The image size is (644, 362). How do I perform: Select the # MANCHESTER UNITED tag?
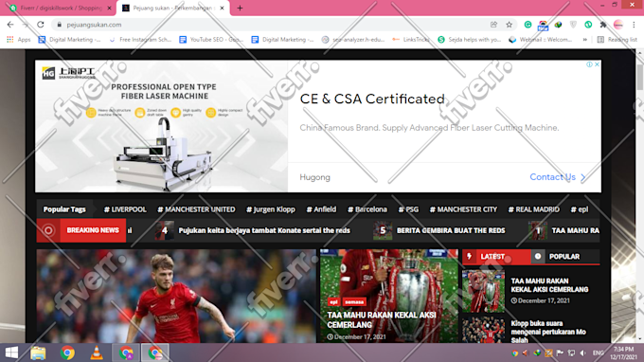click(x=196, y=209)
